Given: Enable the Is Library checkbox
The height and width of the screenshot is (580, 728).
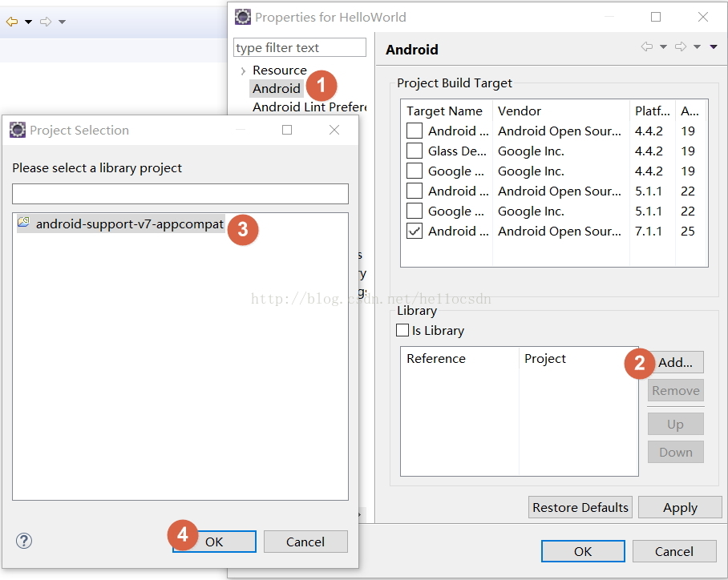Looking at the screenshot, I should (402, 330).
